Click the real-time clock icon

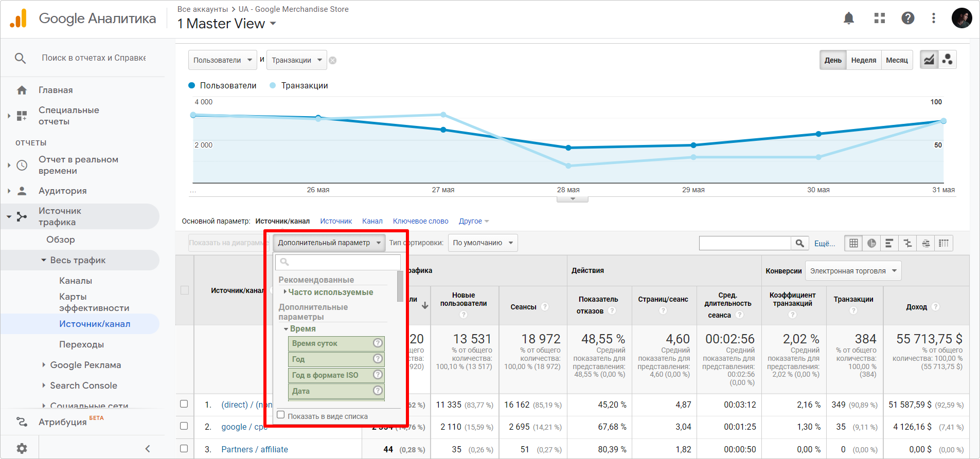point(22,166)
